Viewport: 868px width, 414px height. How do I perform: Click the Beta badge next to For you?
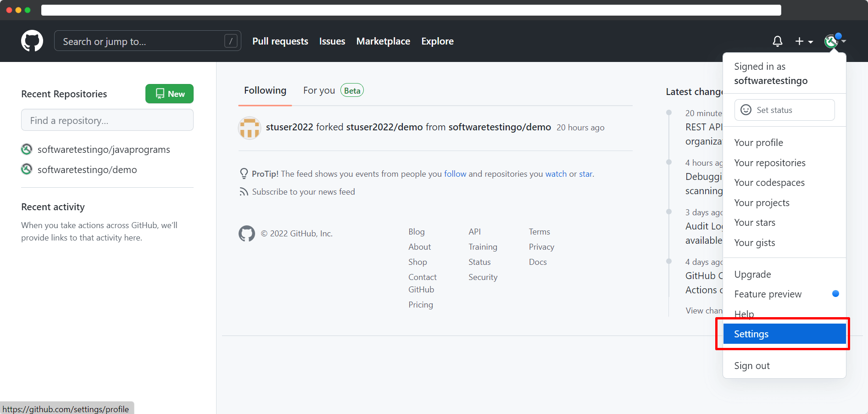pos(352,90)
